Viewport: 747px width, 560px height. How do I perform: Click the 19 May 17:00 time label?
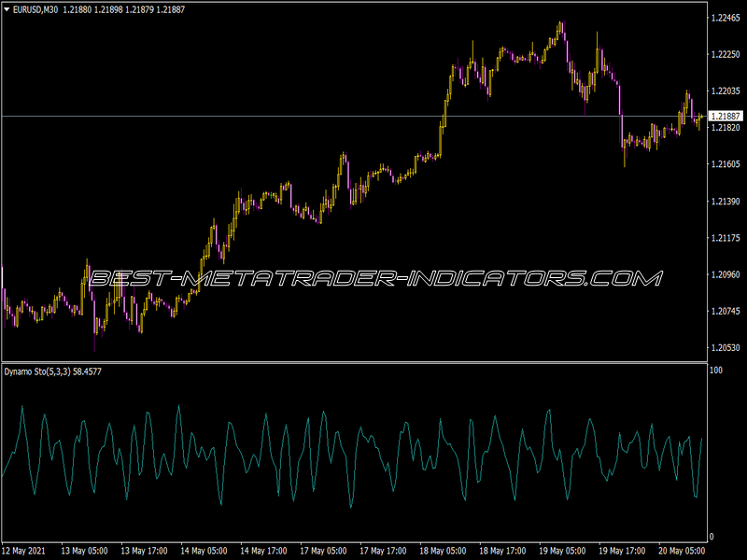[622, 551]
